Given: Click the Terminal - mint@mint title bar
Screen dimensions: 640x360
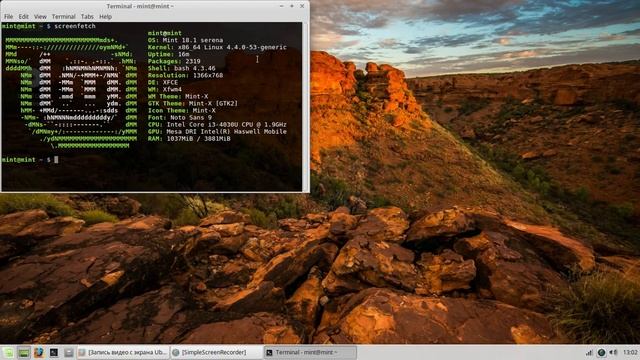Looking at the screenshot, I should (x=140, y=6).
